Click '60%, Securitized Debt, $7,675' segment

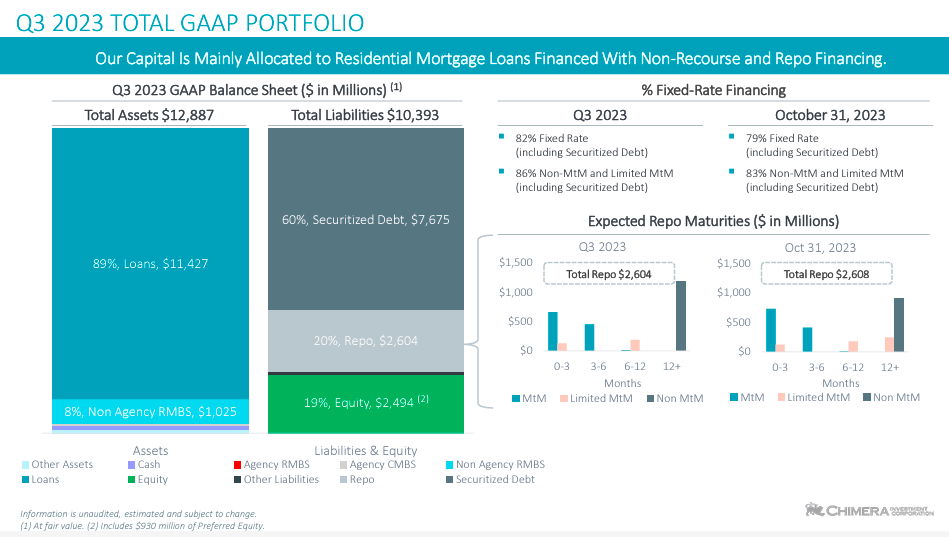(366, 219)
